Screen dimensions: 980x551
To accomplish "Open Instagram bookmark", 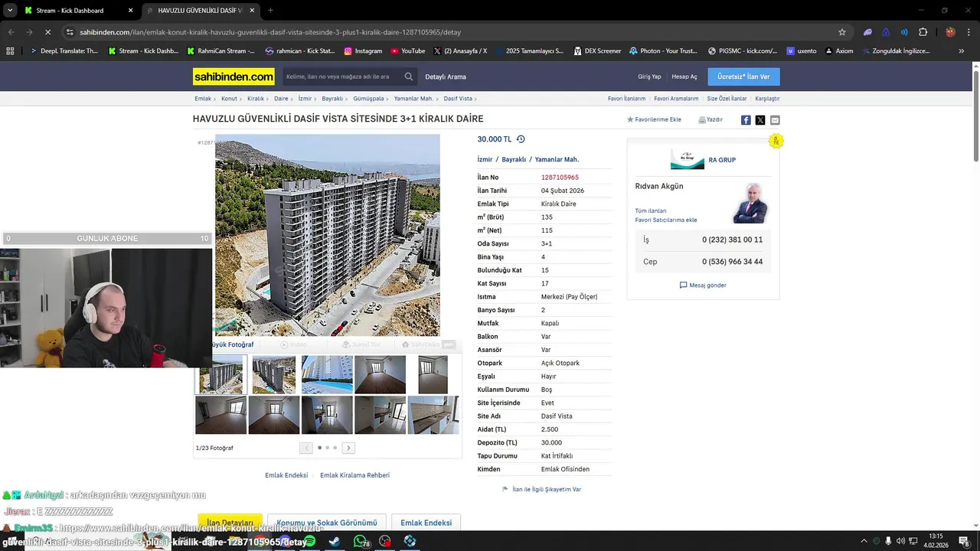I will click(x=363, y=51).
